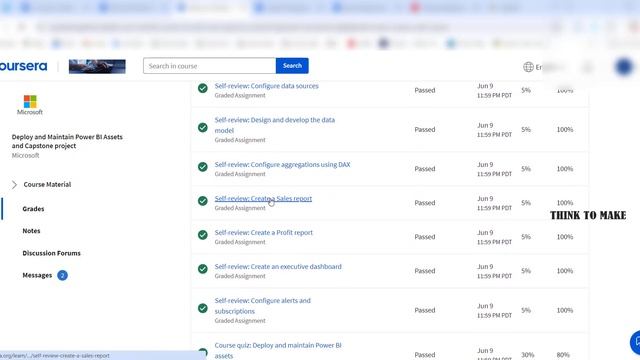Viewport: 640px width, 360px height.
Task: Open Self-review: Configure data sources
Action: click(267, 86)
